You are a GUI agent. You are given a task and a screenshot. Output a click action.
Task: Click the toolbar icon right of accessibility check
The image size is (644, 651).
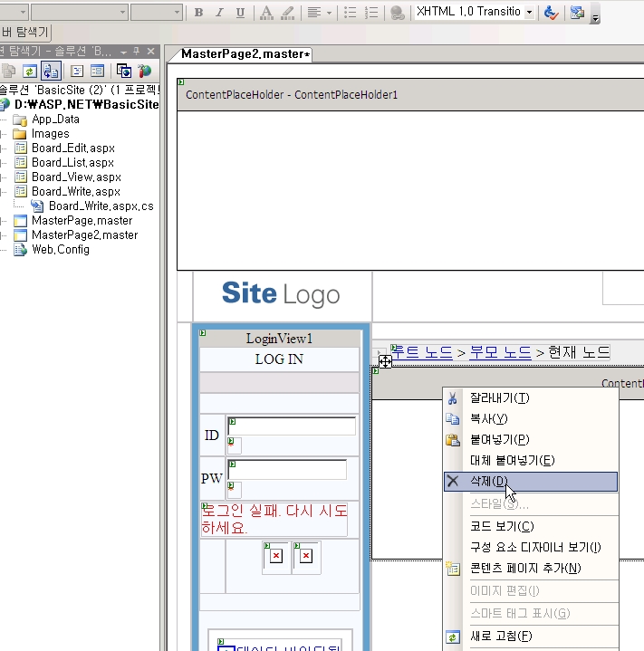[577, 13]
